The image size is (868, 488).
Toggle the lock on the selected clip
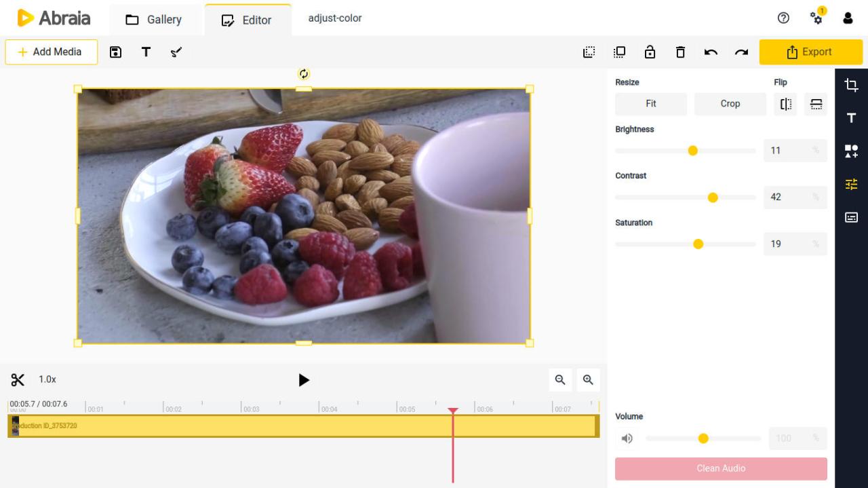click(x=650, y=52)
